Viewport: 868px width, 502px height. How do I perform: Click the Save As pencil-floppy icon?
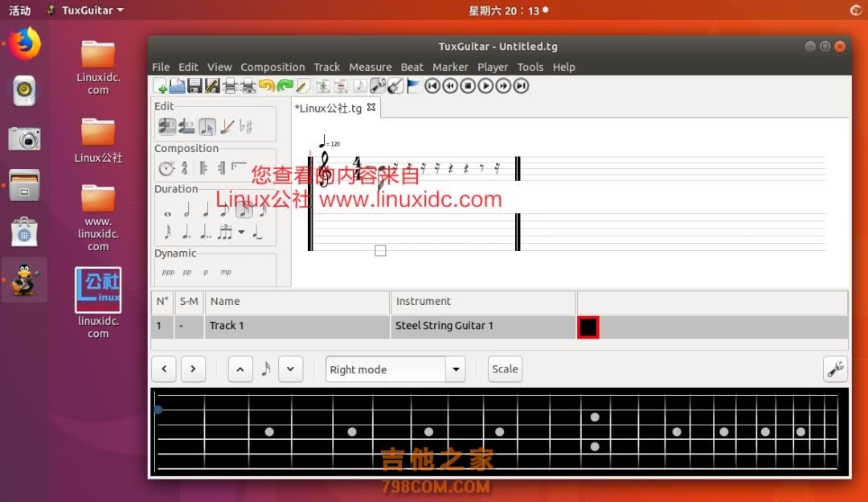click(x=212, y=86)
